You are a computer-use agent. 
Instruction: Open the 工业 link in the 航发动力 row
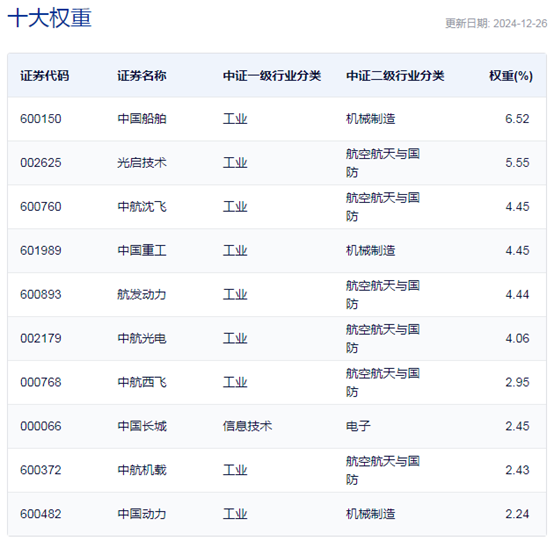[x=235, y=294]
